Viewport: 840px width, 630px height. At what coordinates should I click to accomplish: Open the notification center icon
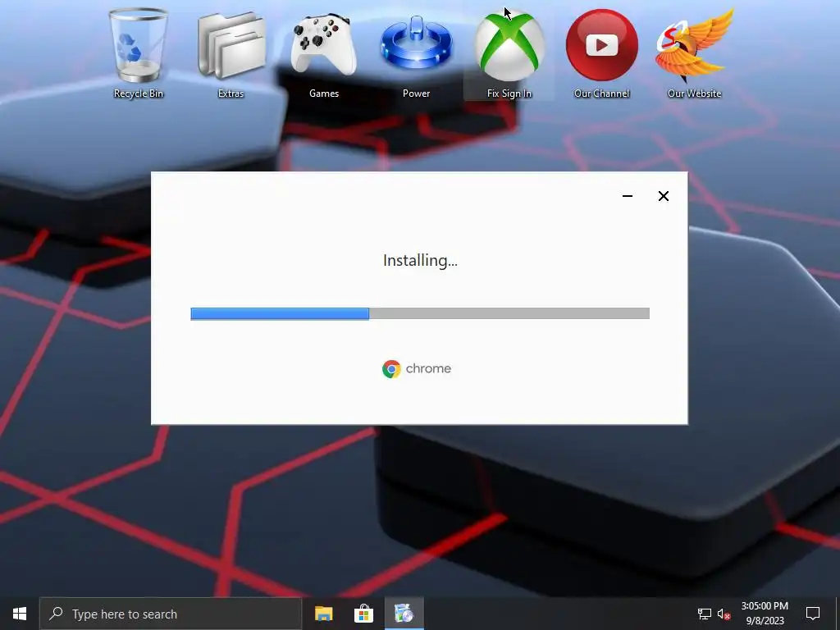(x=813, y=614)
